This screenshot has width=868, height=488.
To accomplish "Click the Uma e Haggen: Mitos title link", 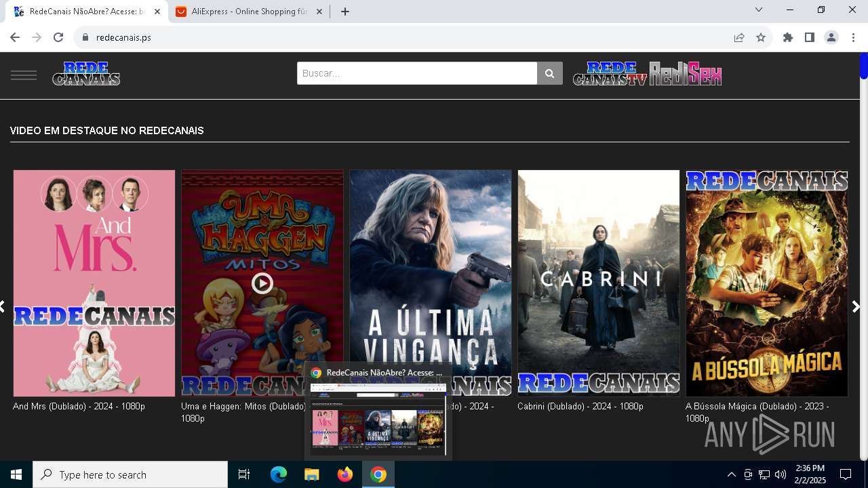I will point(243,412).
